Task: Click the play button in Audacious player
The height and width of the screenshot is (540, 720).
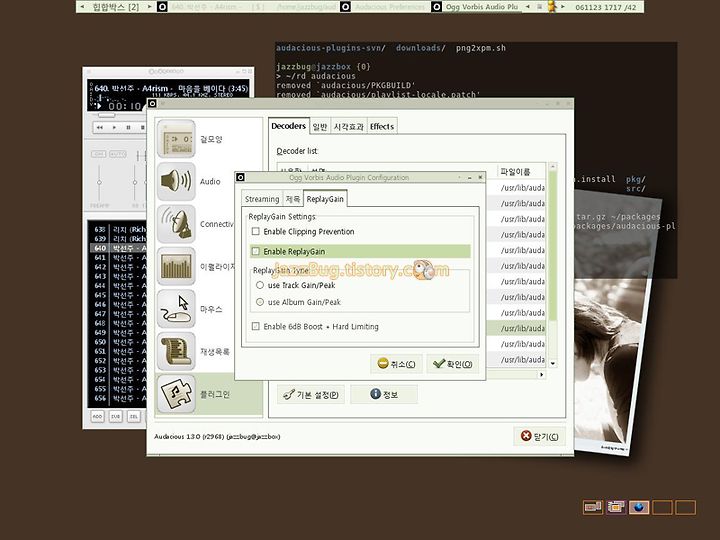Action: [x=114, y=127]
